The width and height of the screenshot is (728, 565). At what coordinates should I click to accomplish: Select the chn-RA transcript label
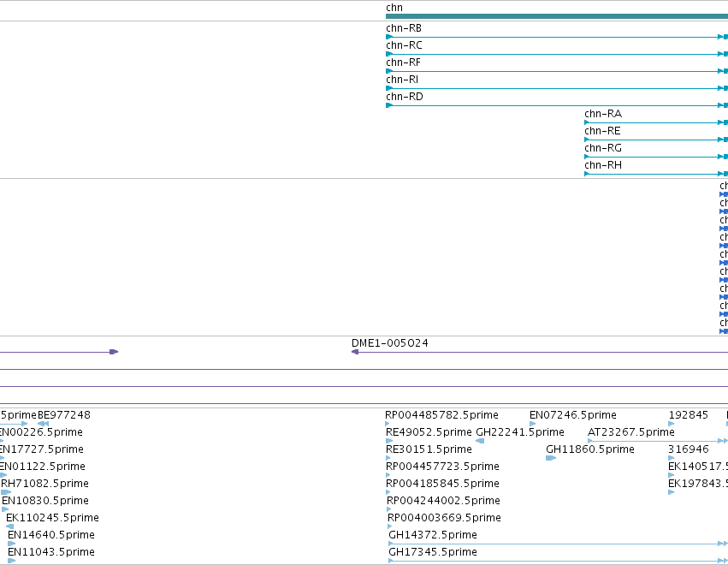click(603, 114)
